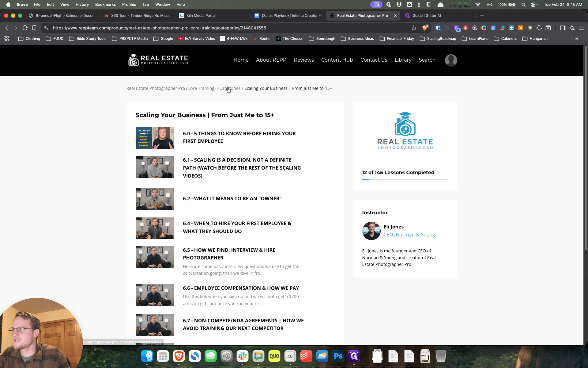Open the Content Hub nav link

point(337,60)
